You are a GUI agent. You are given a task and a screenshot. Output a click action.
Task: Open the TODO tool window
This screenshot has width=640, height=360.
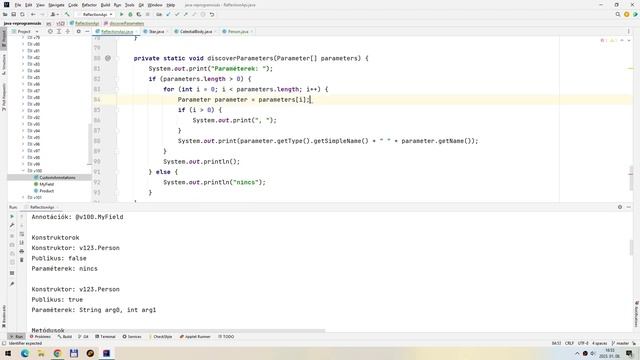pyautogui.click(x=226, y=337)
